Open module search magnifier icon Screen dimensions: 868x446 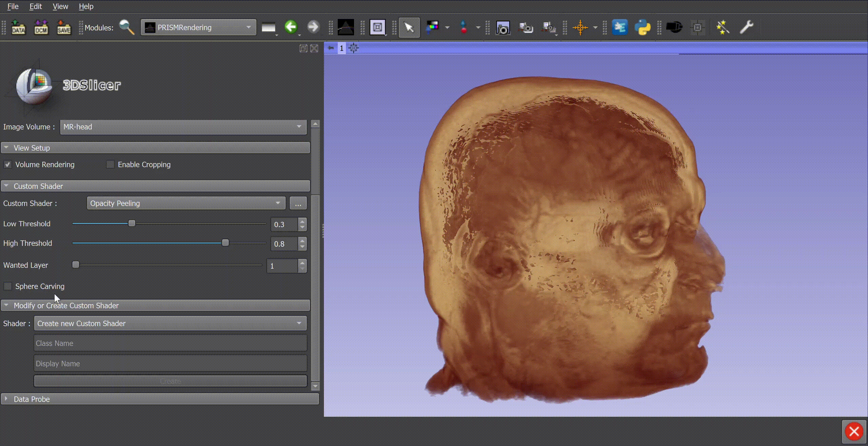click(x=126, y=27)
